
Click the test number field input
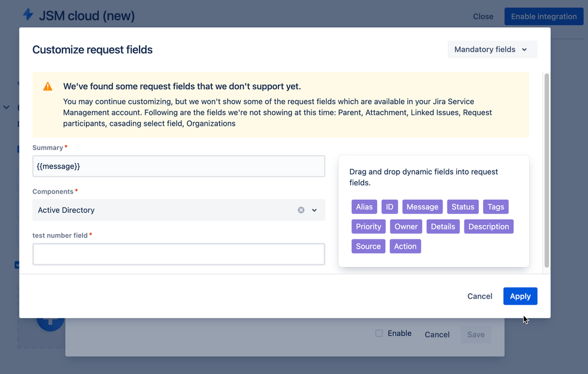pyautogui.click(x=178, y=254)
